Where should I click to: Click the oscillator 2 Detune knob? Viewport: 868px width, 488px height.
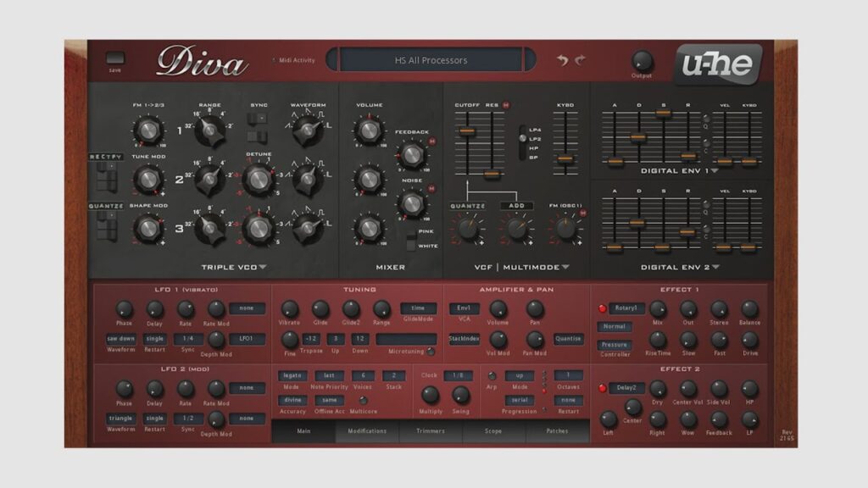[x=258, y=179]
